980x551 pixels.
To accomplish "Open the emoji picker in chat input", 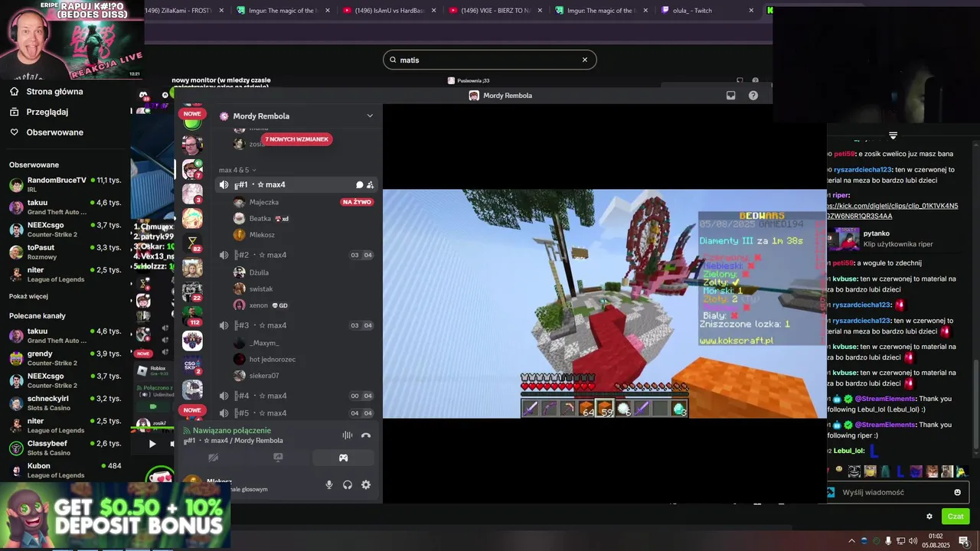I will tap(957, 492).
